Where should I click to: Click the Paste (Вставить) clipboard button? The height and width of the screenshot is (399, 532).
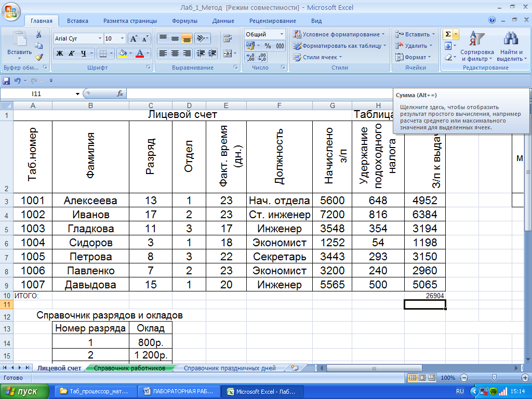pos(19,45)
